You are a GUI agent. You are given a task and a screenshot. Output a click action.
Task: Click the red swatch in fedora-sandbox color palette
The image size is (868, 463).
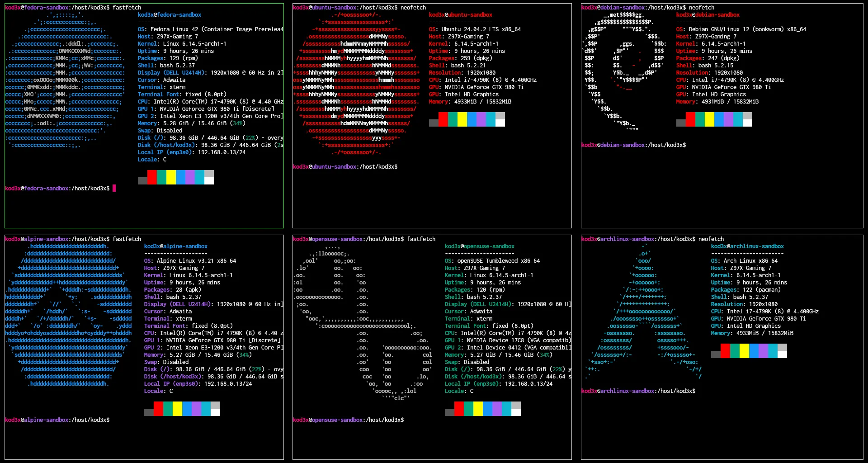152,177
